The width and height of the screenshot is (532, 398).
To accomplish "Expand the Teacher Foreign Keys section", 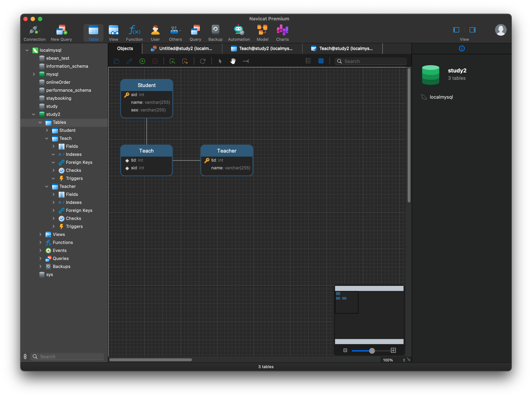I will coord(53,210).
